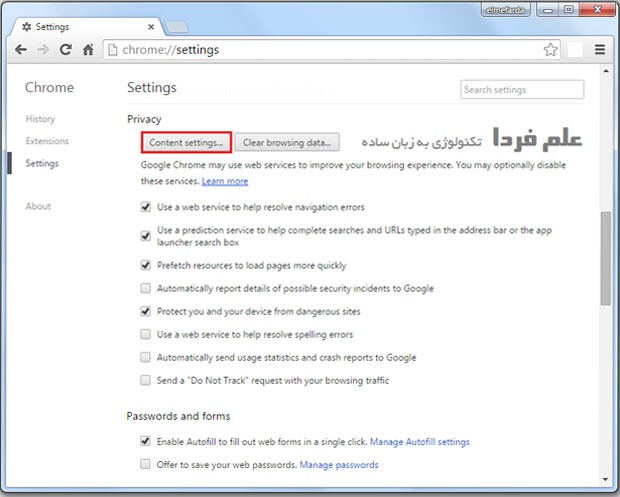This screenshot has height=497, width=620.
Task: Open History in the sidebar
Action: 41,119
